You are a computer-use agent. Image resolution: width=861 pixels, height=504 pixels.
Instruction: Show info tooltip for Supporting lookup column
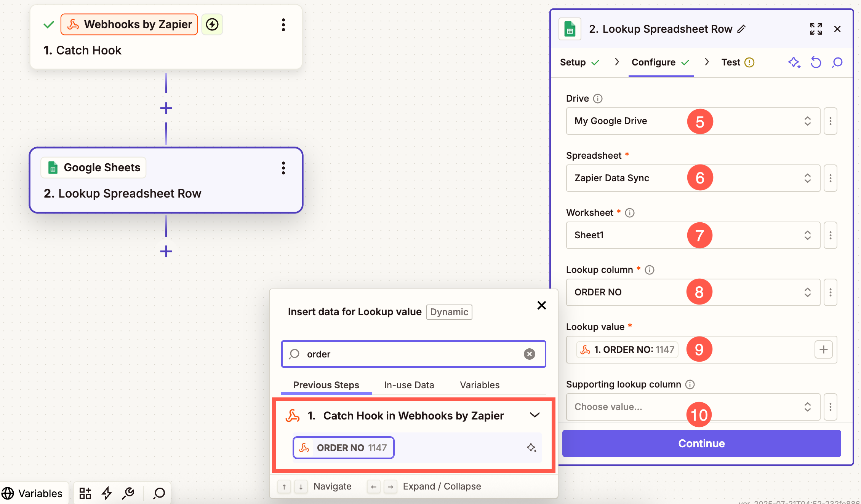[x=690, y=384]
